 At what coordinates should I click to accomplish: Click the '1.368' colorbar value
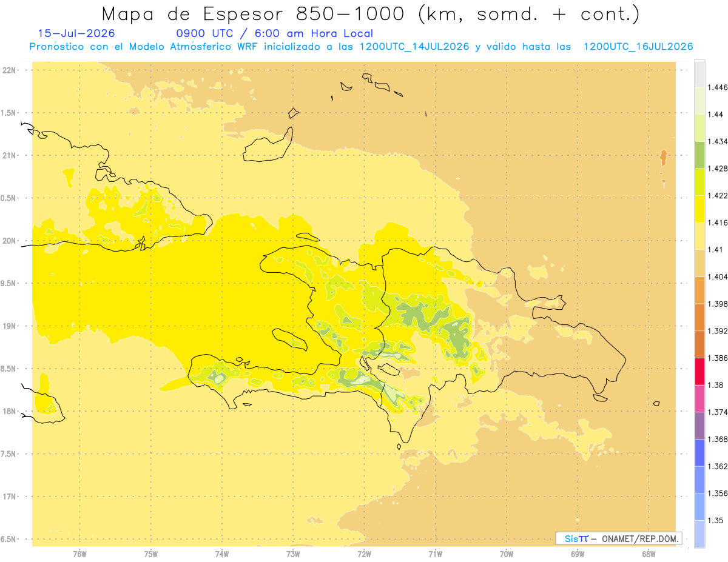tap(718, 439)
